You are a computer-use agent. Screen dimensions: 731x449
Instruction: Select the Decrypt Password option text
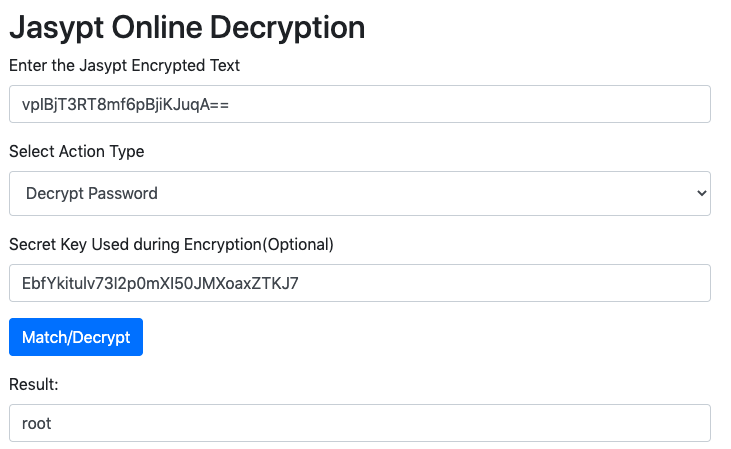92,193
